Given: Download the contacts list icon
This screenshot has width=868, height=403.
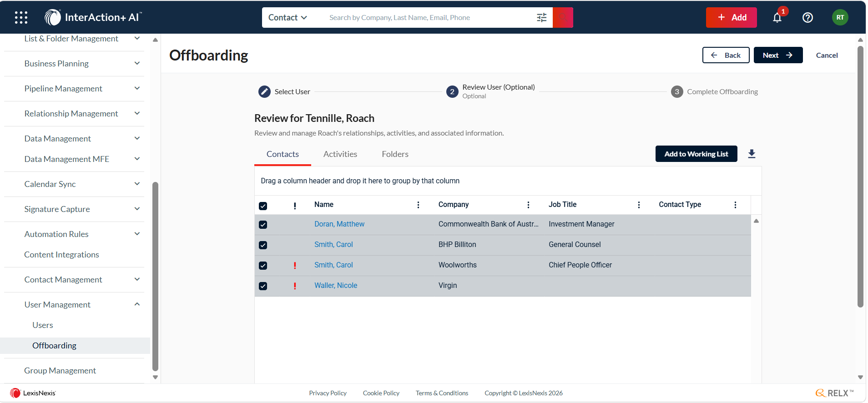Looking at the screenshot, I should (752, 154).
